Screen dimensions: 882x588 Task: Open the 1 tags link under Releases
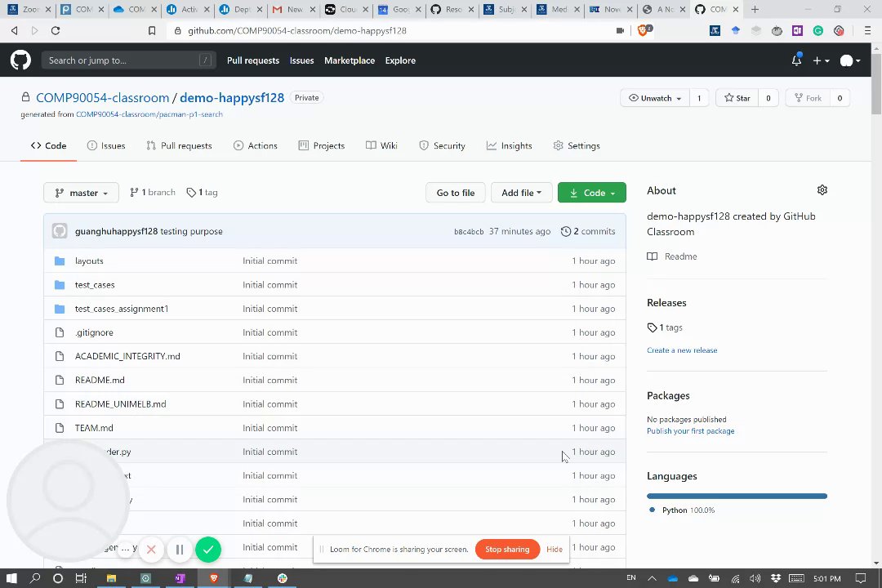pos(665,327)
